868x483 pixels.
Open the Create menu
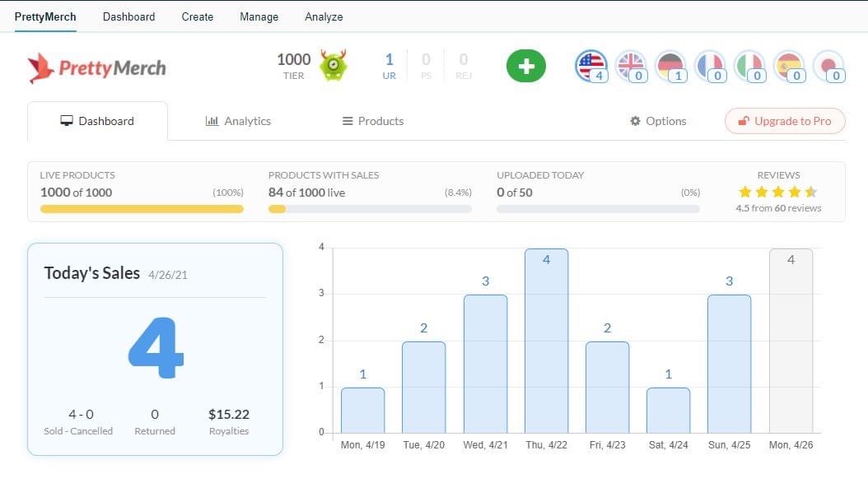198,16
